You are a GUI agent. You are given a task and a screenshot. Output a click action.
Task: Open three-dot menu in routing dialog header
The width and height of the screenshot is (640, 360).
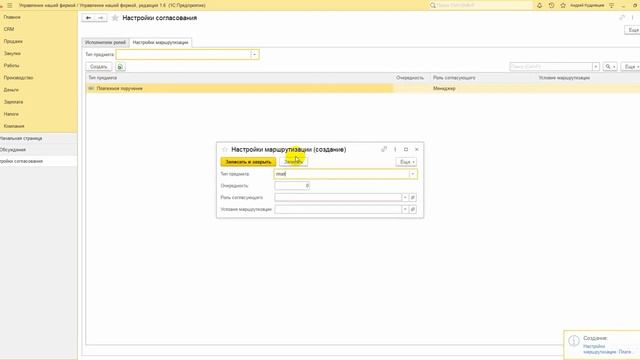click(x=395, y=149)
